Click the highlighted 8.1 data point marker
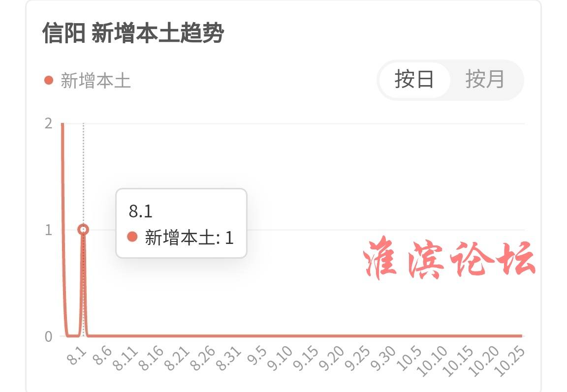 (83, 229)
